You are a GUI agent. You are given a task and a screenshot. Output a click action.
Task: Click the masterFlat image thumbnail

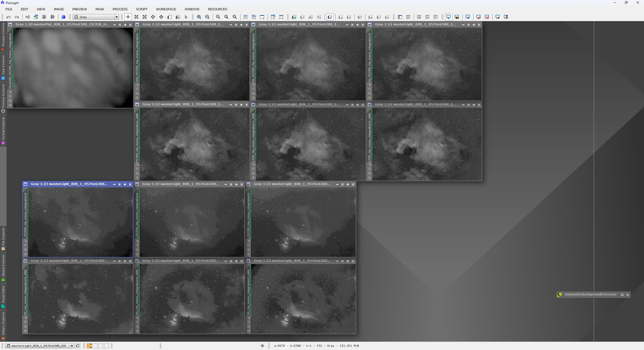tap(73, 68)
